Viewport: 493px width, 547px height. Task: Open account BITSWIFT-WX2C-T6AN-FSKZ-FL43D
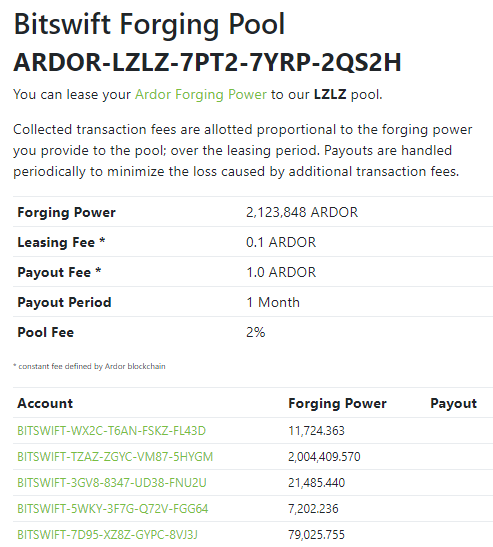tap(111, 431)
